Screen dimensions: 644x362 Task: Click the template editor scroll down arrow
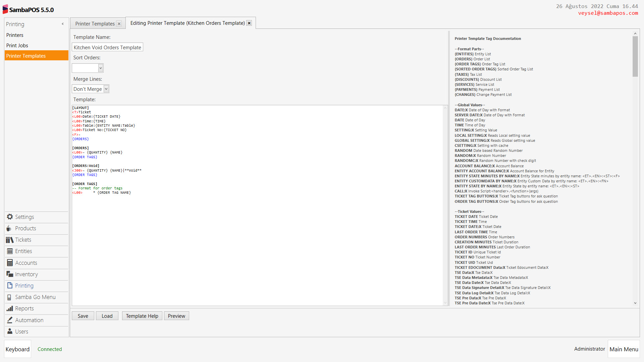pyautogui.click(x=445, y=303)
